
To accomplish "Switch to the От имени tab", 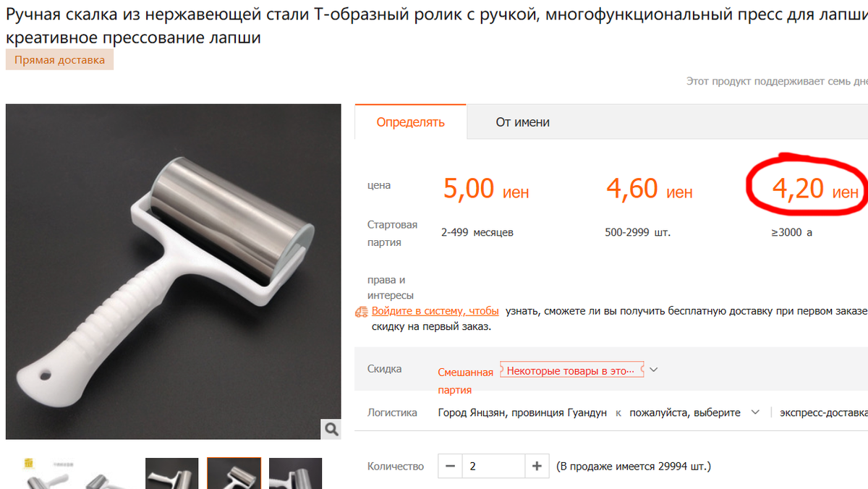I will 522,122.
